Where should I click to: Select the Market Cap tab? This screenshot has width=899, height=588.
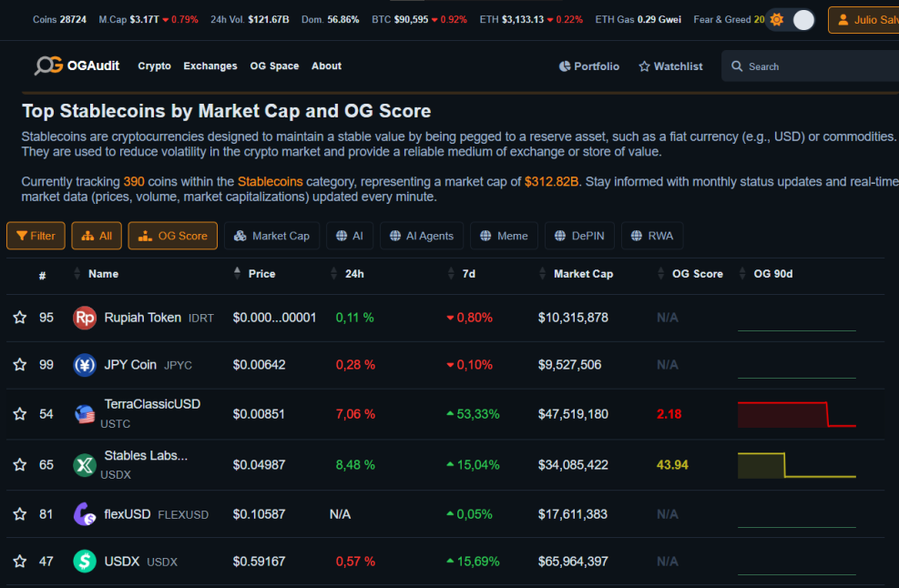click(271, 236)
